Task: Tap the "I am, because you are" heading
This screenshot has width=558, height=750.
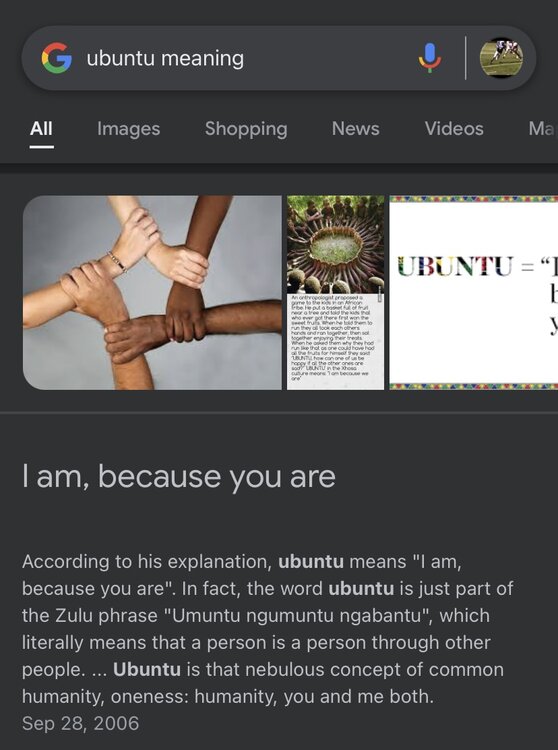Action: (179, 476)
